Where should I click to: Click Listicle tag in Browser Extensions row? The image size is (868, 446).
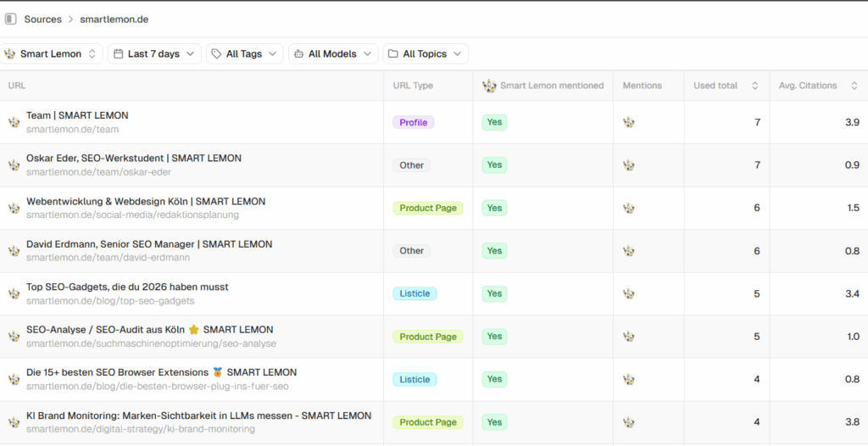[x=415, y=379]
